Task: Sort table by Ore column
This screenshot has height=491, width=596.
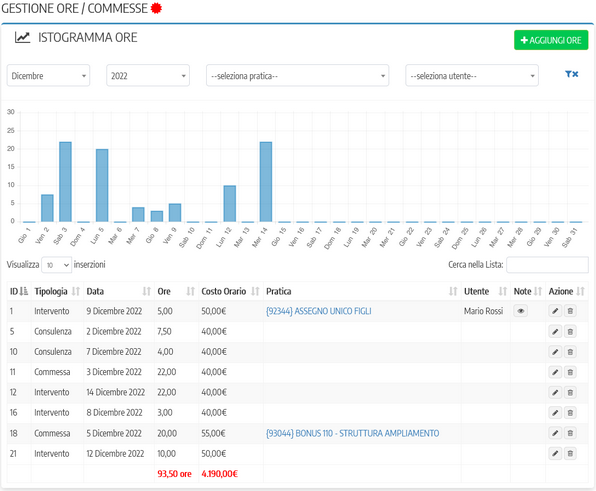Action: [176, 291]
